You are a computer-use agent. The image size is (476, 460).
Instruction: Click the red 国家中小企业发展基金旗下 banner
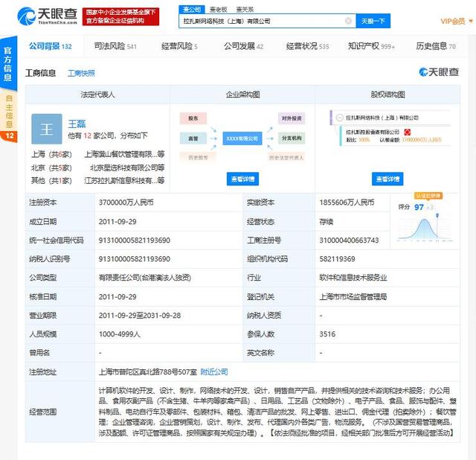point(120,16)
